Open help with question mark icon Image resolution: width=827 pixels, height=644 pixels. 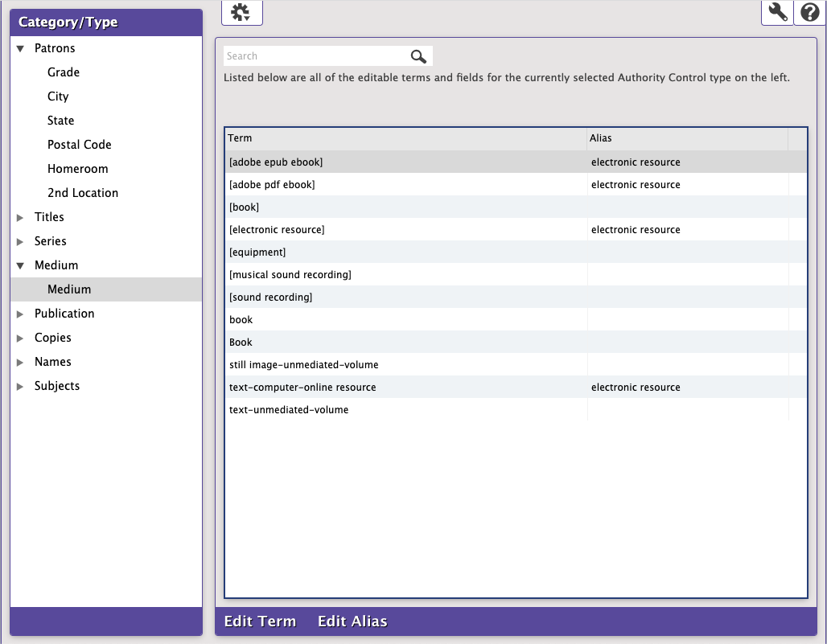coord(809,12)
